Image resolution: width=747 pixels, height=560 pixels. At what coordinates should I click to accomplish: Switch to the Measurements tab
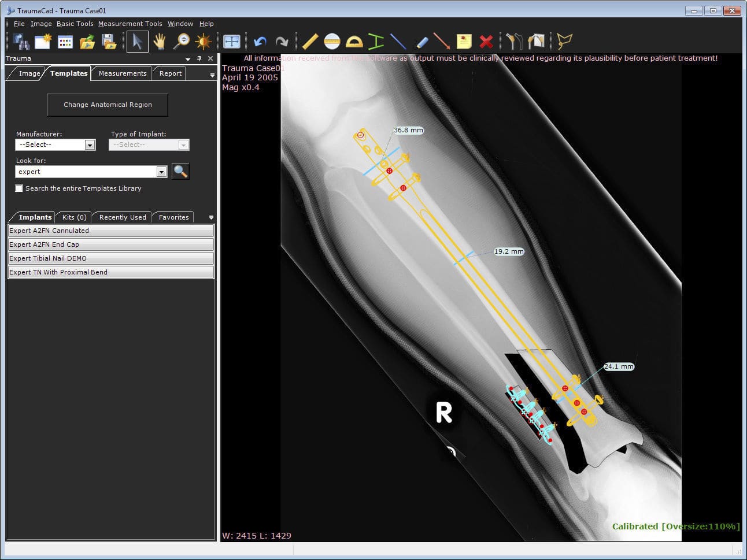(x=123, y=73)
